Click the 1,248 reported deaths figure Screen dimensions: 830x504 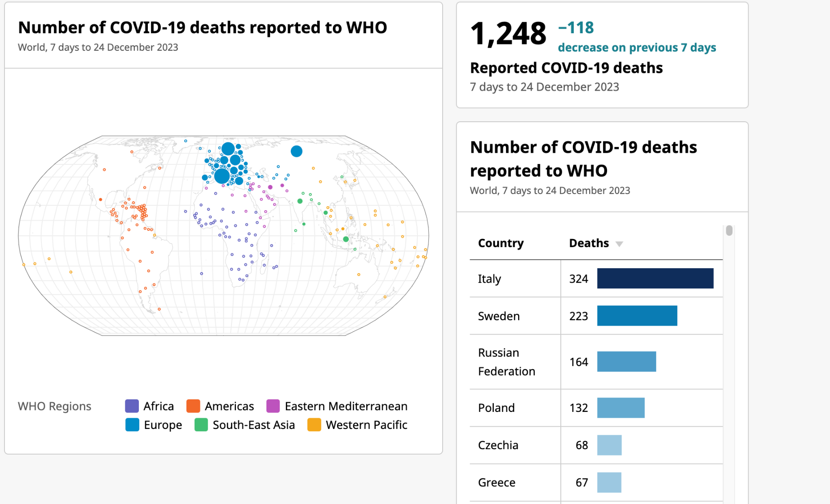click(508, 34)
